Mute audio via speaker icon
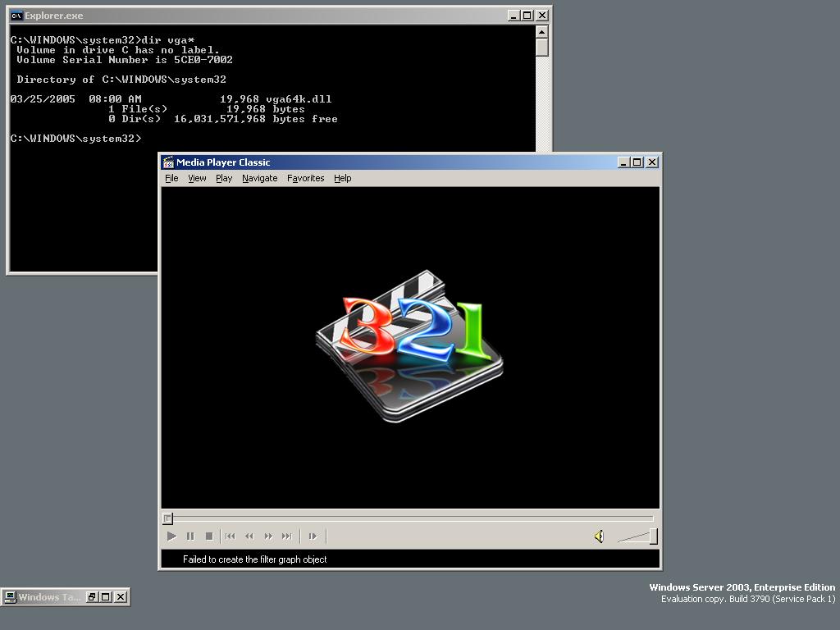 click(599, 536)
